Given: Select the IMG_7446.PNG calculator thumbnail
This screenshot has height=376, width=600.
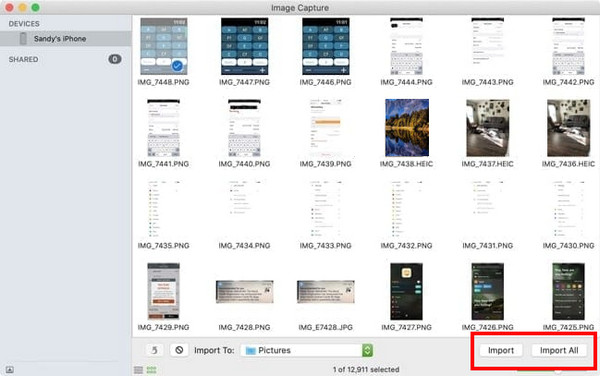Looking at the screenshot, I should coord(326,46).
